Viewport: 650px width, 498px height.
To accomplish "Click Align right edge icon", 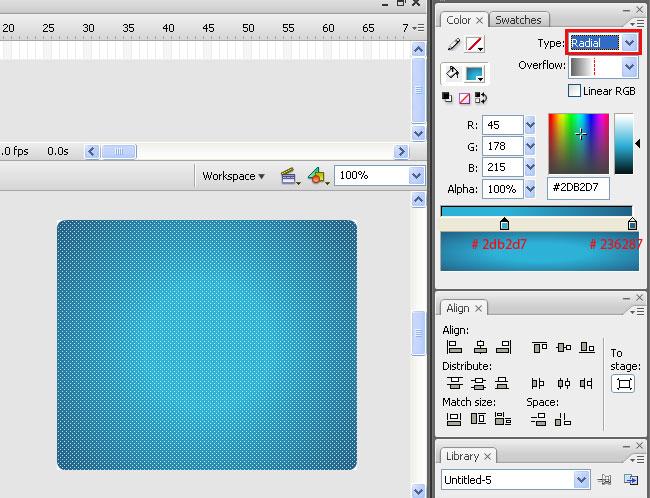I will (x=504, y=347).
